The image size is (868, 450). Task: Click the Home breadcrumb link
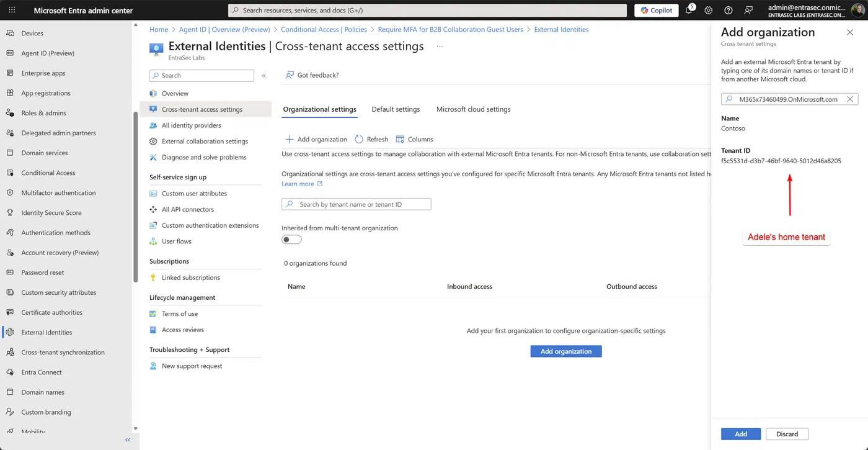tap(159, 29)
